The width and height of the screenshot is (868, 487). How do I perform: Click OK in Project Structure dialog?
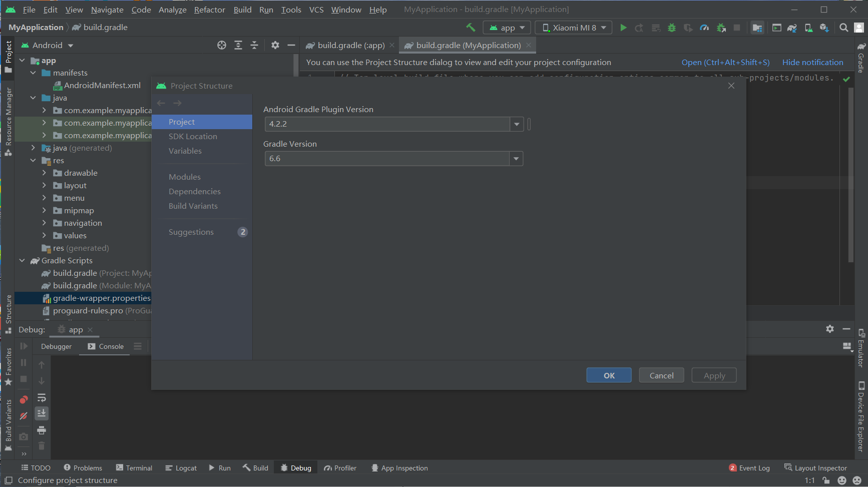[x=609, y=375]
